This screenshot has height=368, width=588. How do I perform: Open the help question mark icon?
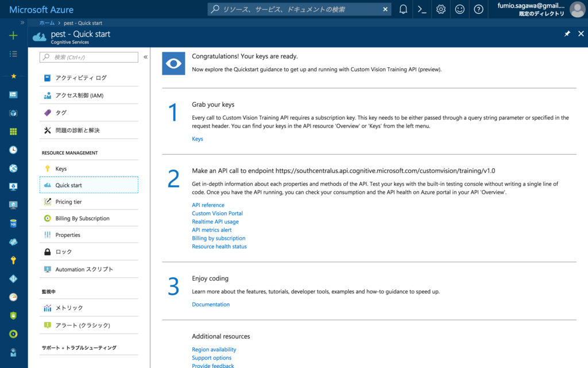[x=478, y=9]
